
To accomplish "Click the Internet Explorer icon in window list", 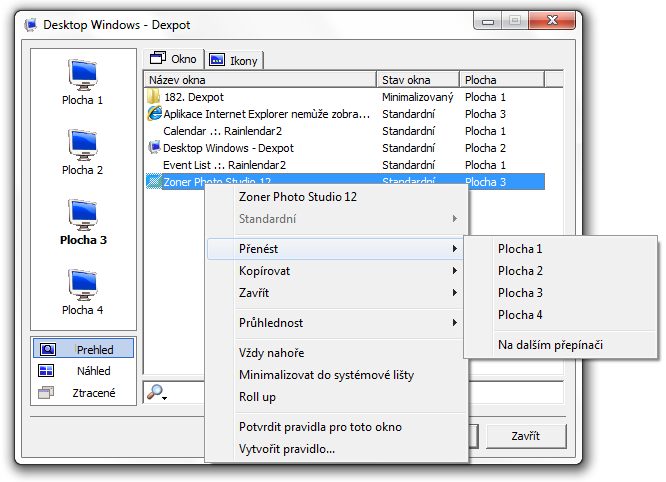I will pyautogui.click(x=154, y=113).
